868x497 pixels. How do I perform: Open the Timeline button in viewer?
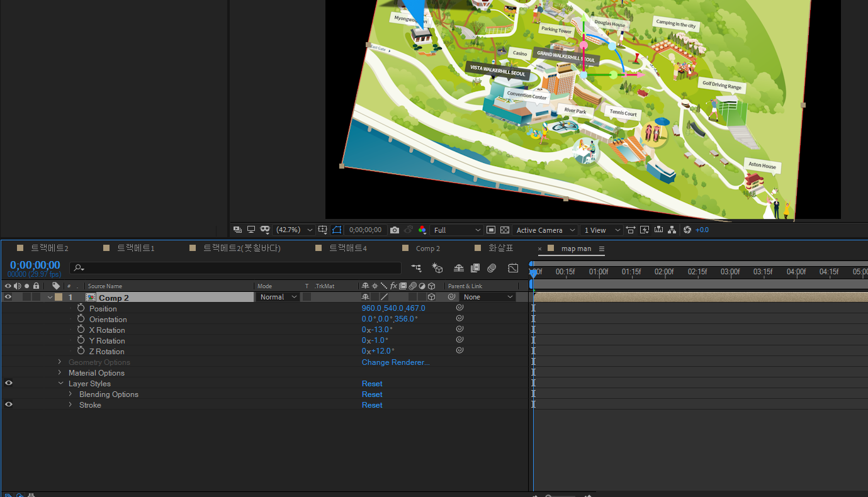coord(658,230)
